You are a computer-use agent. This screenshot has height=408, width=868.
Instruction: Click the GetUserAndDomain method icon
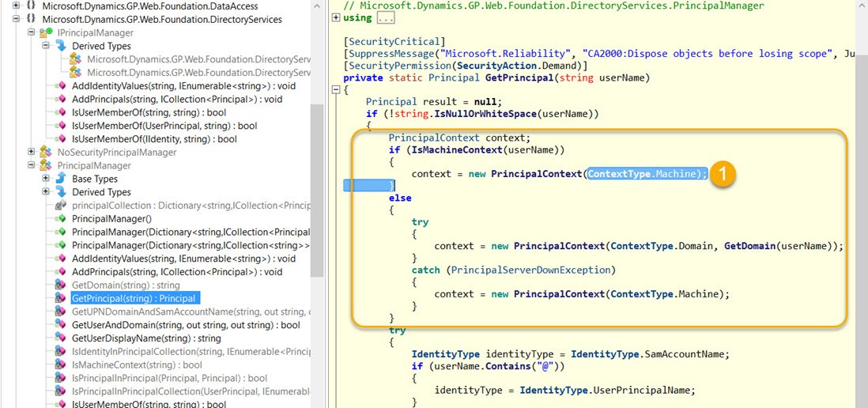pyautogui.click(x=60, y=325)
